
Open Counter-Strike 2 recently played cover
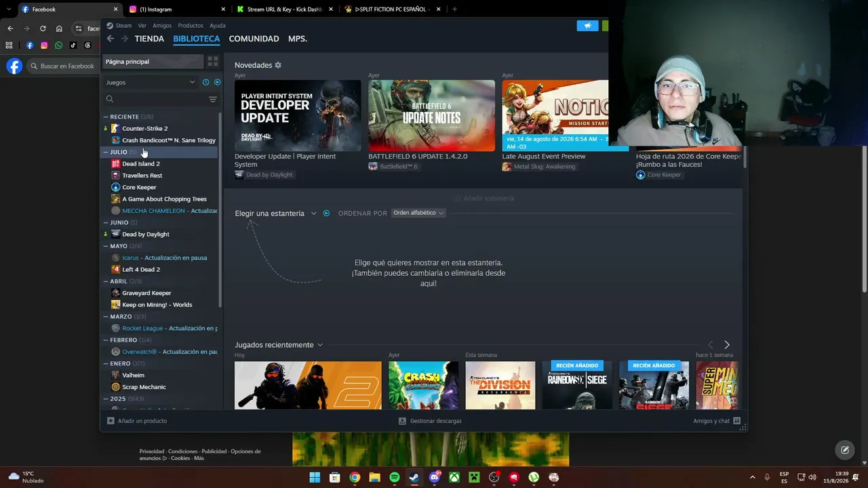pos(308,386)
